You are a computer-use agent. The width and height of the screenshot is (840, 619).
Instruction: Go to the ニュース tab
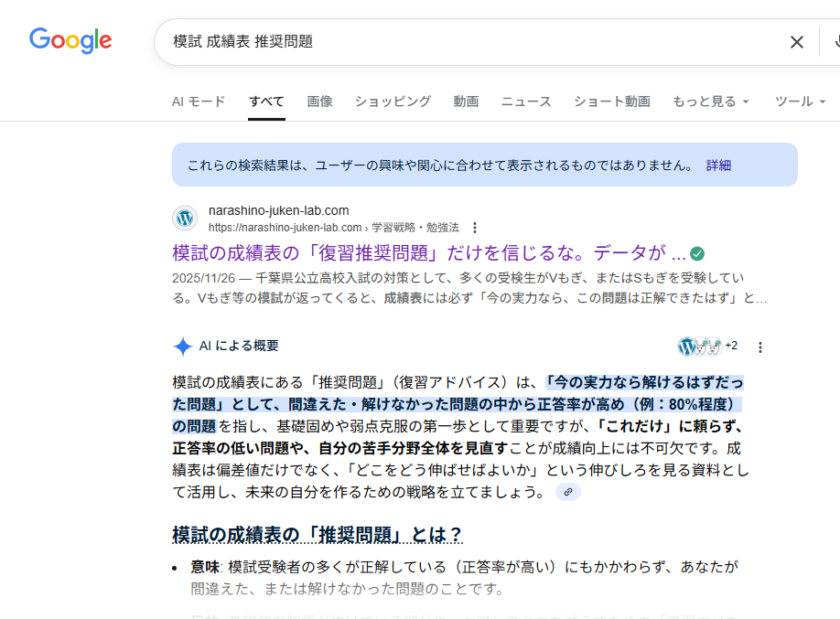pos(526,101)
